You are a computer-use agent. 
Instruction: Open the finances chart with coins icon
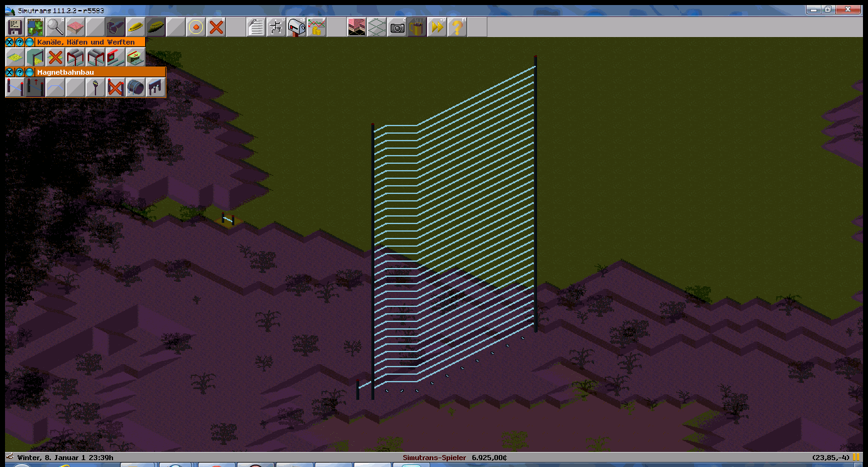[317, 27]
